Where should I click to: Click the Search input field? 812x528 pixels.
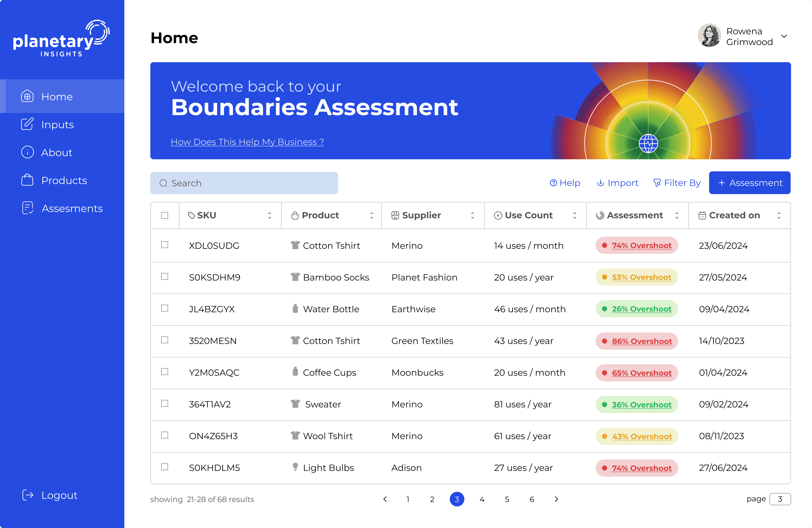244,183
